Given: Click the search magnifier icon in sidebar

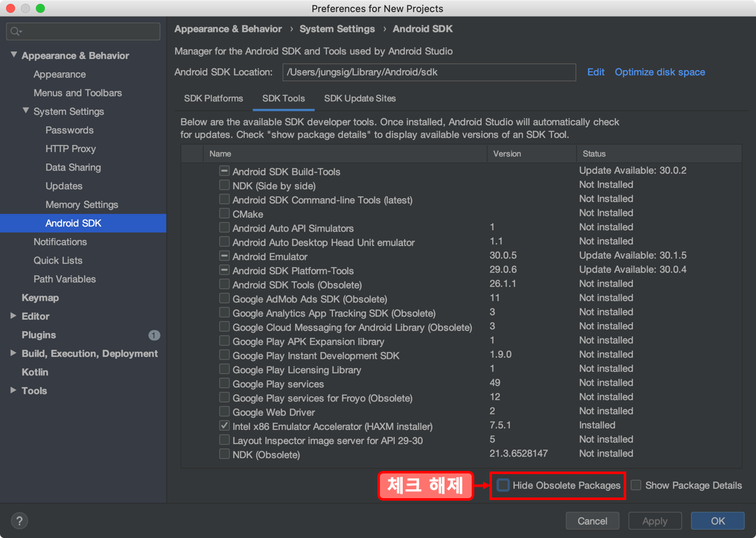Looking at the screenshot, I should coord(16,32).
